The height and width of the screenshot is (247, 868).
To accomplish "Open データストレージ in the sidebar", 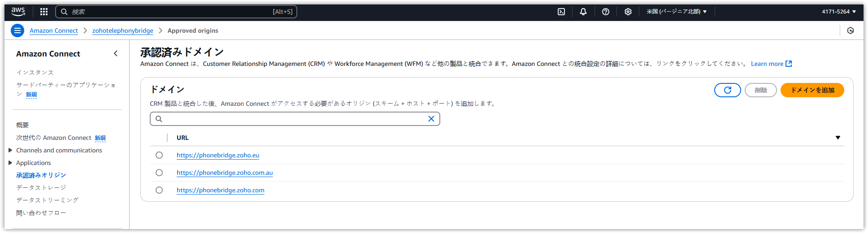I will pos(41,187).
